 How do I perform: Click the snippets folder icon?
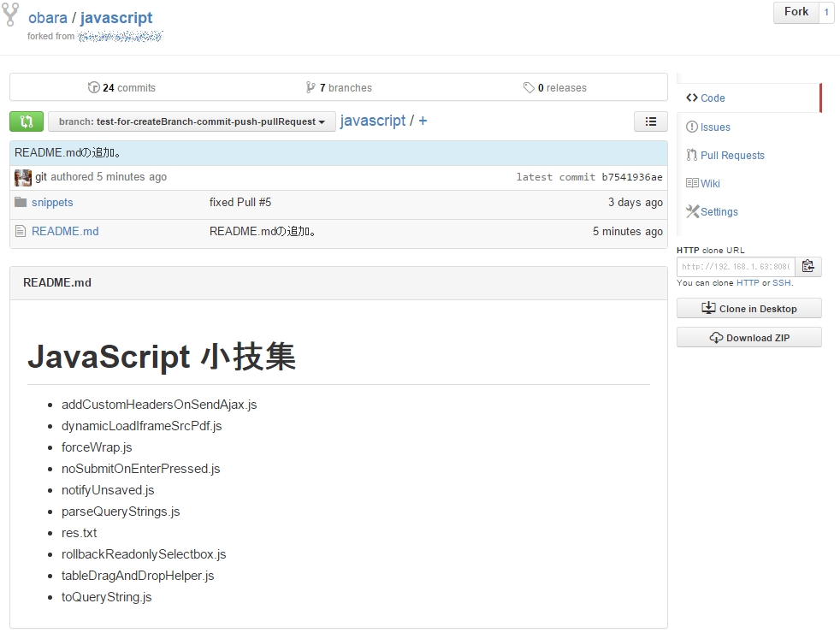click(x=21, y=202)
